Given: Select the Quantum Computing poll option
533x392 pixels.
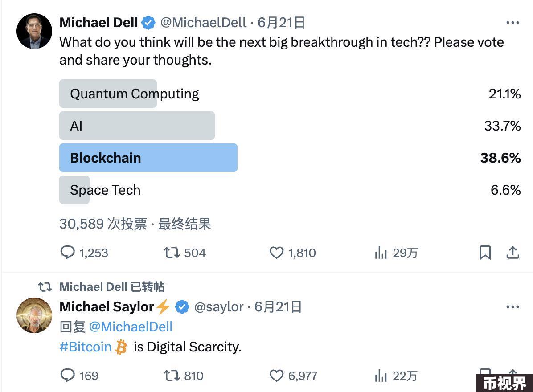Looking at the screenshot, I should (x=290, y=94).
